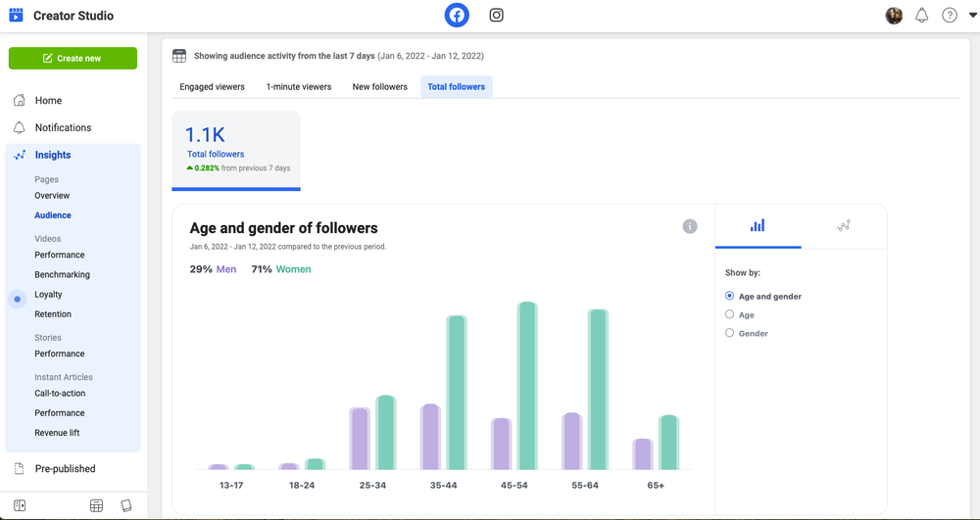This screenshot has width=980, height=520.
Task: Select the bar chart view tab
Action: click(758, 226)
